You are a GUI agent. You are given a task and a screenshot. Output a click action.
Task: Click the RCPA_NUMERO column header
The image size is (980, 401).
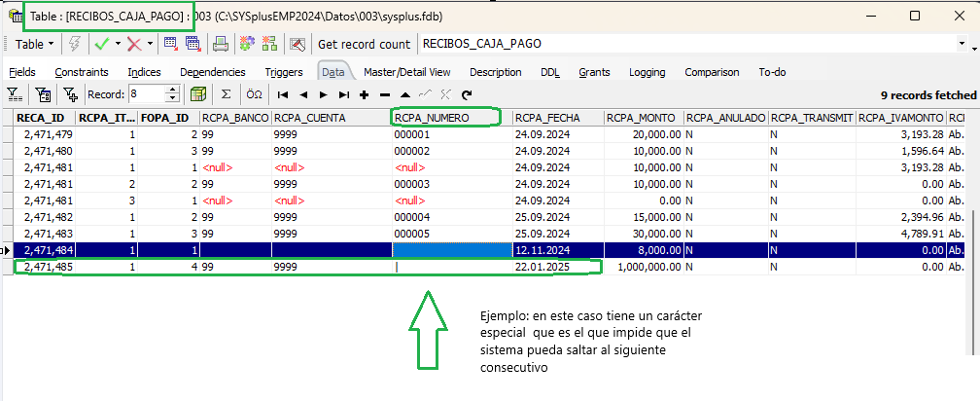tap(452, 118)
